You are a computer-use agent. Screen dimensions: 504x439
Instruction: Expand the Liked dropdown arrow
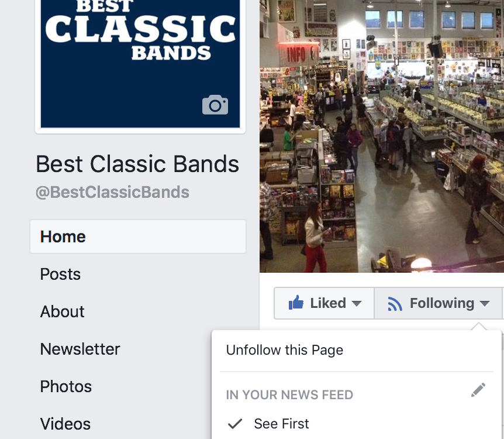pos(357,303)
